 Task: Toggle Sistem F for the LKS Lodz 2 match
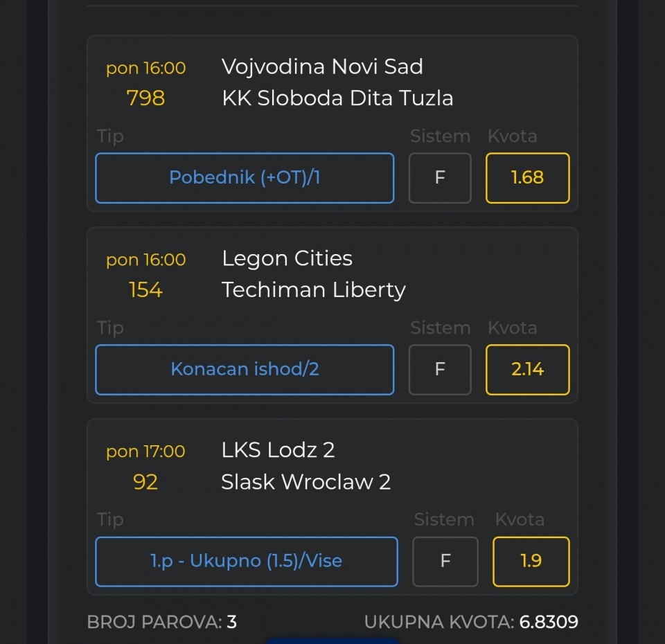point(445,561)
